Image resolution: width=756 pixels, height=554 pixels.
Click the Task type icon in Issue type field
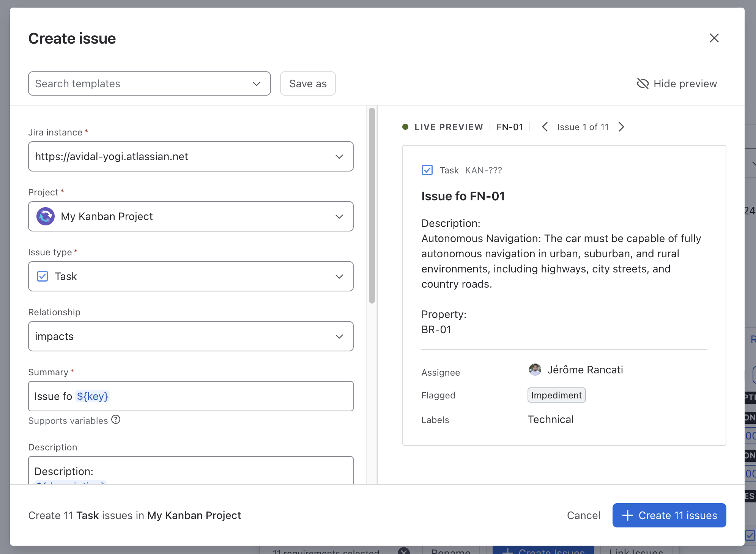pos(43,276)
